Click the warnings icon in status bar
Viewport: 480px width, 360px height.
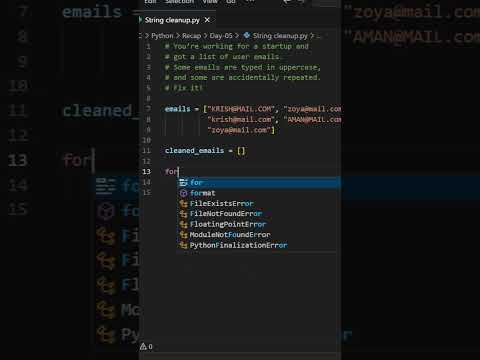(x=144, y=346)
